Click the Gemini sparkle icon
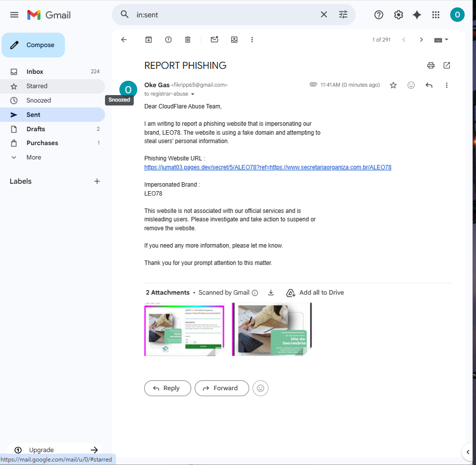The width and height of the screenshot is (476, 465). click(x=417, y=15)
